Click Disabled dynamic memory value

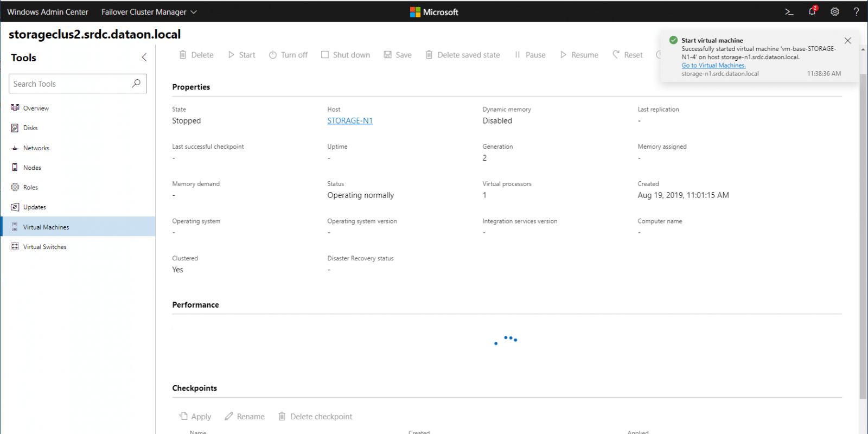click(497, 120)
